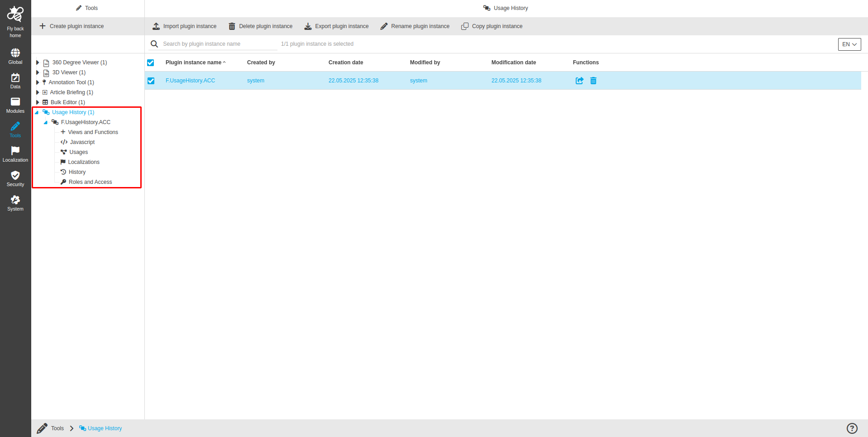Expand the 360 Degree Viewer tree node
Viewport: 868px width, 437px height.
38,62
